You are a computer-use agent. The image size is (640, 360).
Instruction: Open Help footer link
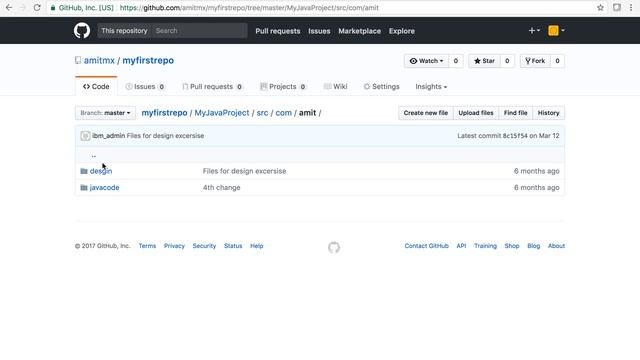[257, 246]
